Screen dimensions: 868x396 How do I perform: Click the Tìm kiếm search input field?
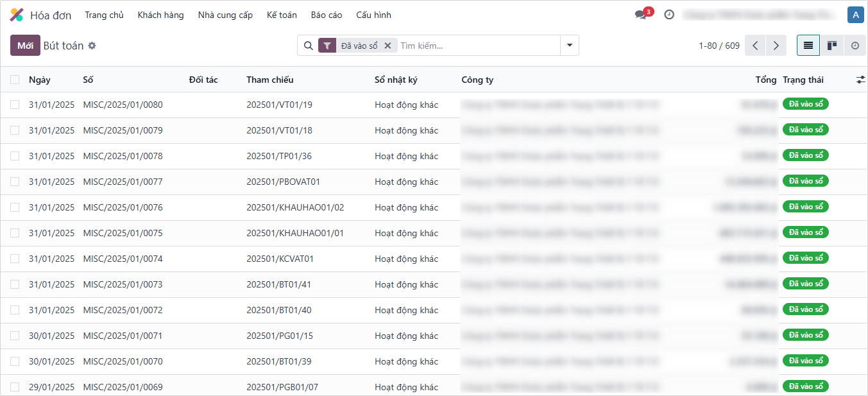click(478, 46)
